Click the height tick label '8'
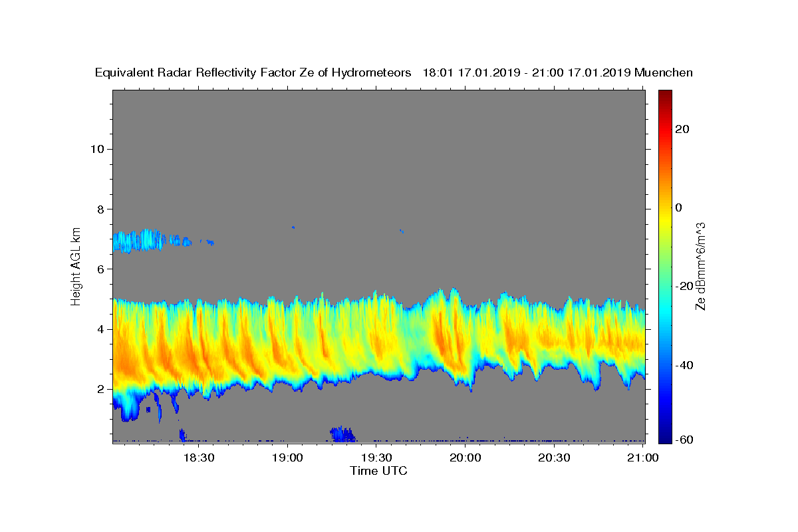This screenshot has height=532, width=798. click(100, 209)
